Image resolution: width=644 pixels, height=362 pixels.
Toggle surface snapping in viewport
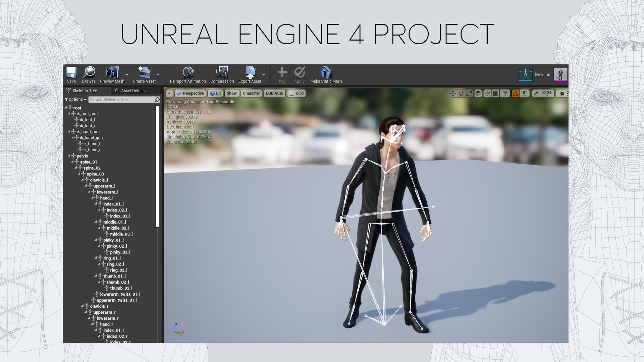point(487,94)
